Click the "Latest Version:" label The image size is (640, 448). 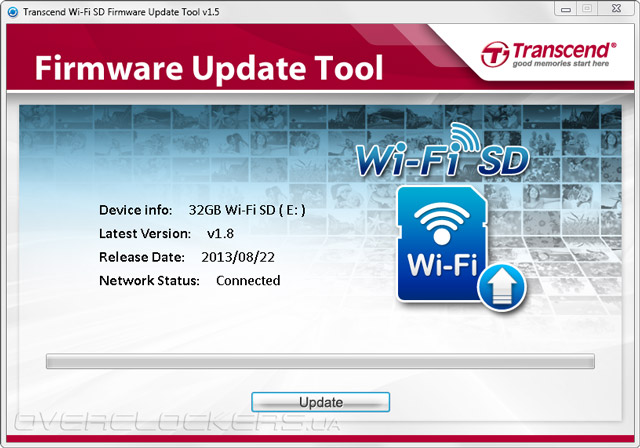pos(145,233)
